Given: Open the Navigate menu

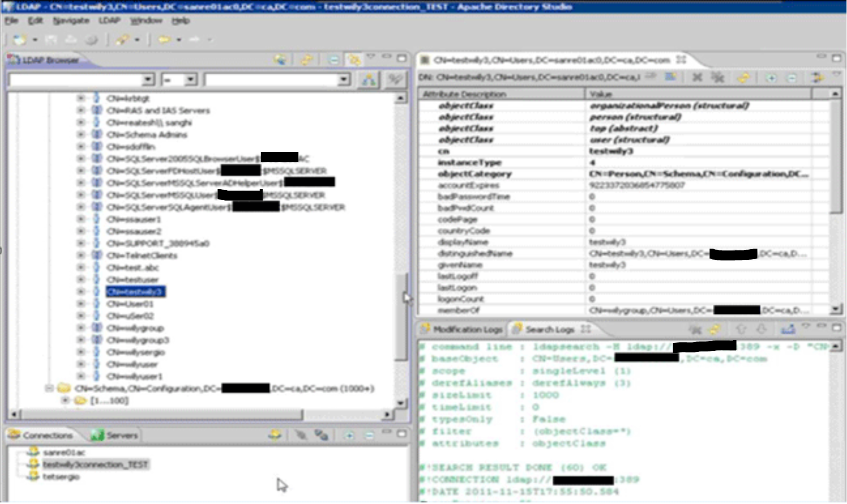Looking at the screenshot, I should tap(71, 20).
